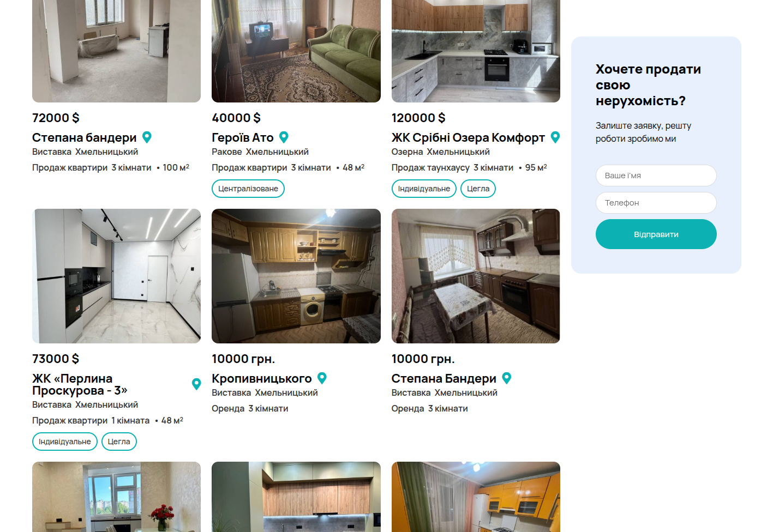Viewport: 773px width, 532px height.
Task: Select Цегла tag under 73000 $ listing
Action: coord(119,442)
